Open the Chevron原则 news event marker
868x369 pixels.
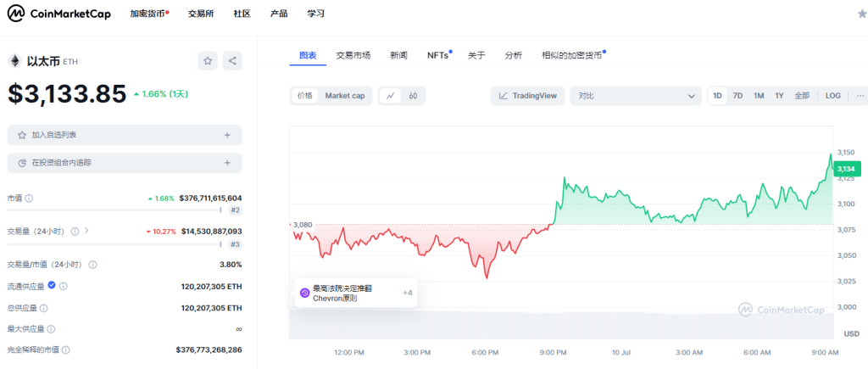pyautogui.click(x=348, y=293)
